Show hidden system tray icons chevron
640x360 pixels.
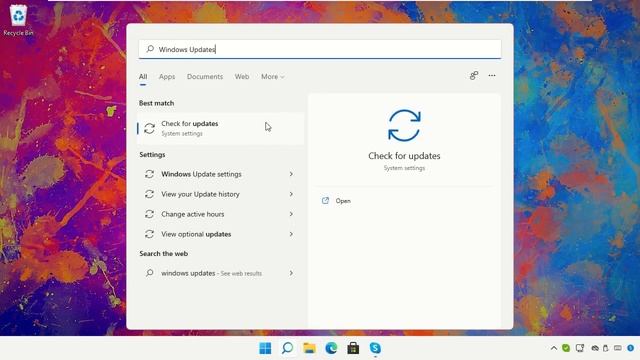(554, 348)
